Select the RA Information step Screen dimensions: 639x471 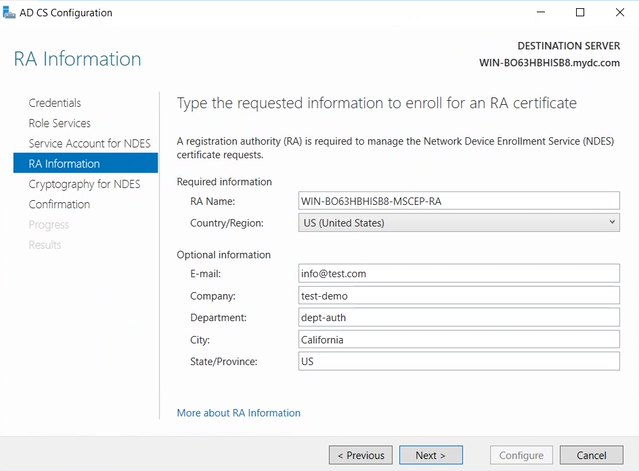(x=86, y=163)
